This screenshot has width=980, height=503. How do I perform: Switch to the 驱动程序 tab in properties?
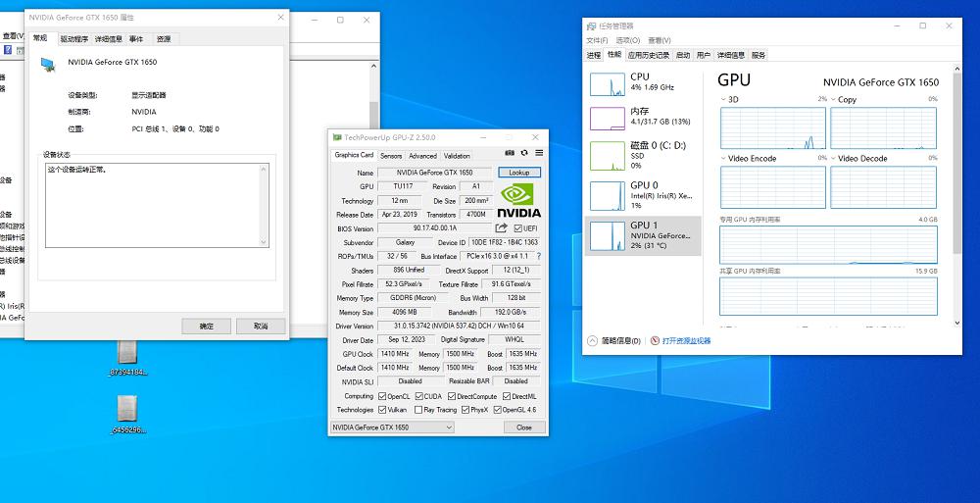[73, 39]
